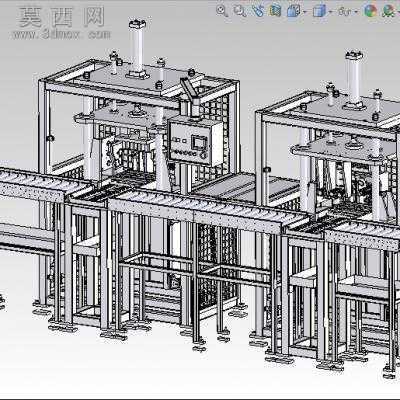
Task: Click the Previous View icon
Action: 257,11
